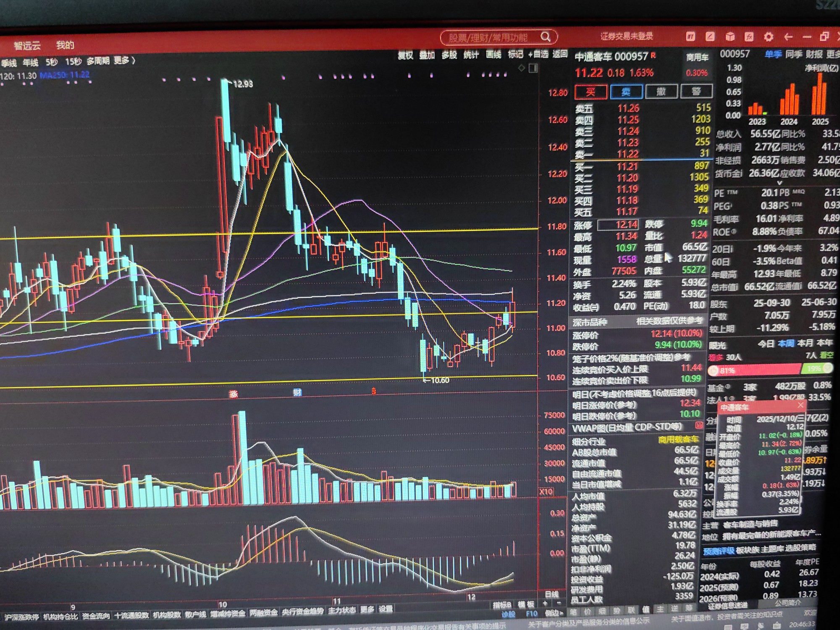Toggle the side panel layout icon above chart
The width and height of the screenshot is (840, 630).
[x=533, y=68]
